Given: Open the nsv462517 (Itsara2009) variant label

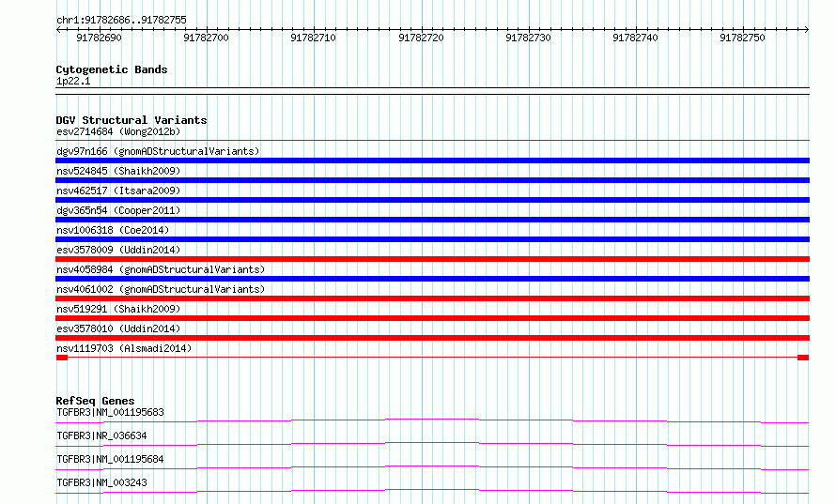Looking at the screenshot, I should [118, 191].
